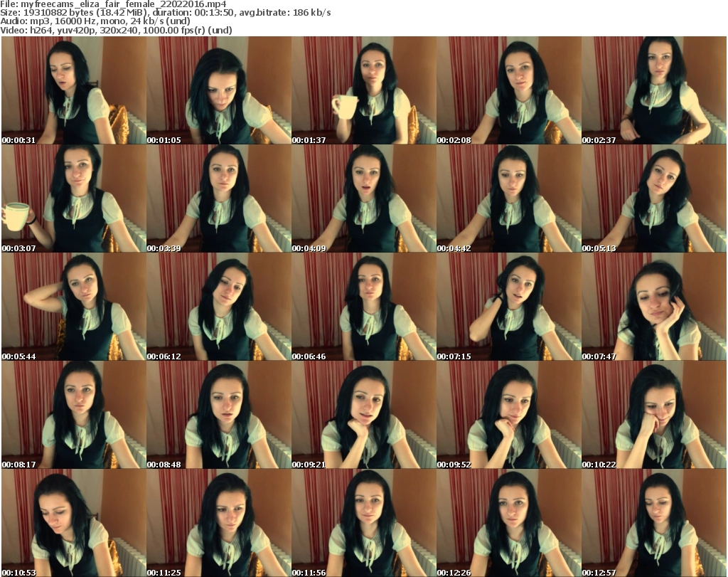Pick the frame at 00:07:15
The height and width of the screenshot is (577, 728).
tap(508, 307)
